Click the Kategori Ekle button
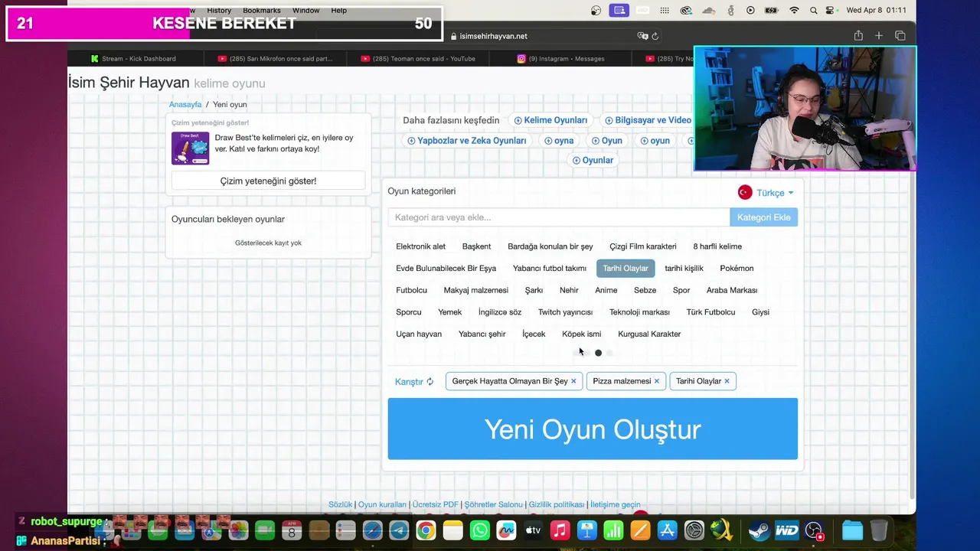 tap(763, 217)
